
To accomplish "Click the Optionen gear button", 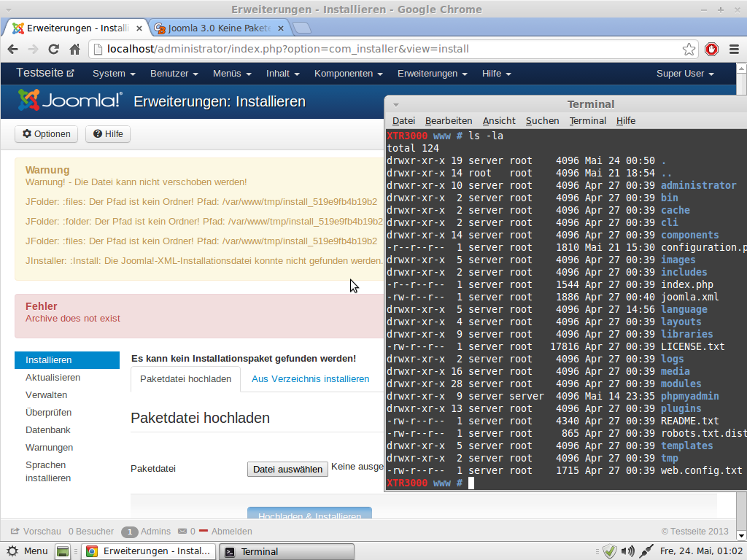I will click(x=46, y=134).
